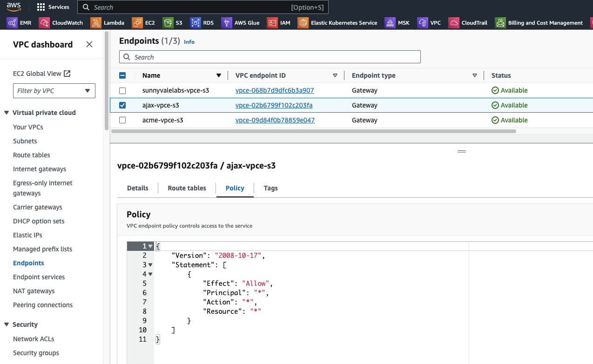Open the MSK shortcut icon
This screenshot has height=364, width=593.
click(390, 23)
